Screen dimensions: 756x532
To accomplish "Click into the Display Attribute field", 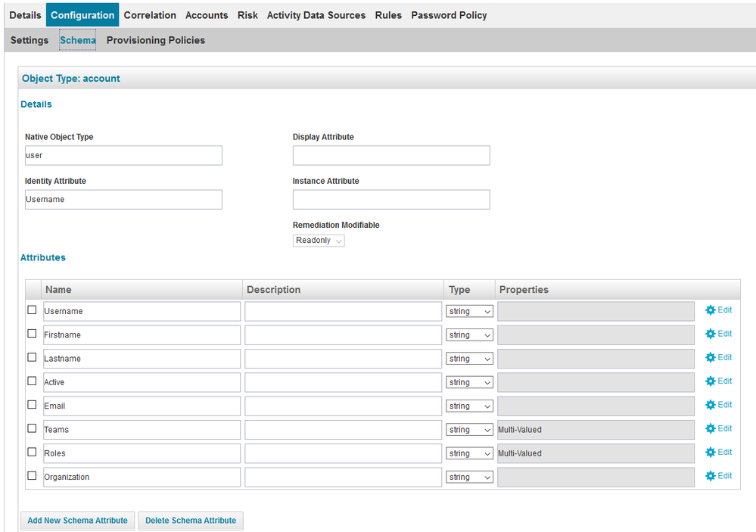I will (x=391, y=156).
